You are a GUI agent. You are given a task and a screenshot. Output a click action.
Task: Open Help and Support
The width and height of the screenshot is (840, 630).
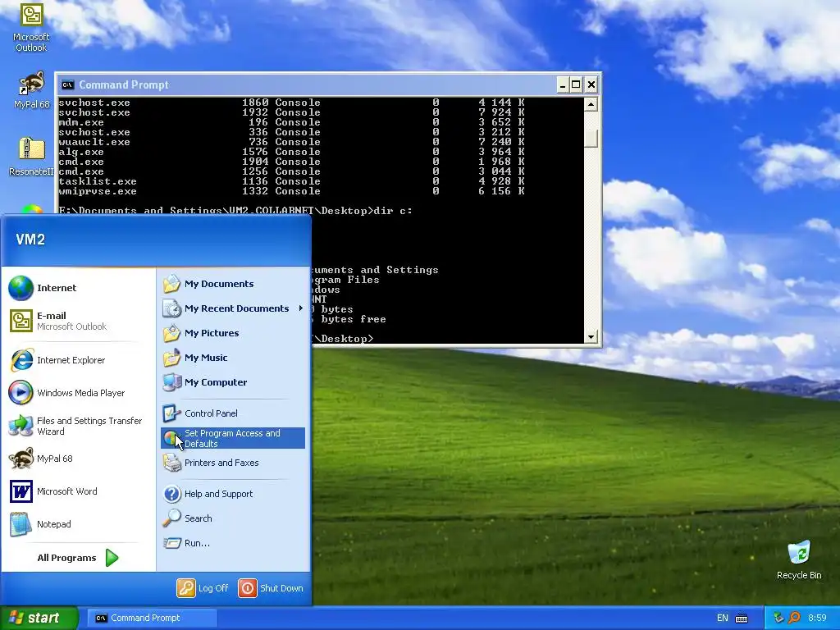point(233,494)
